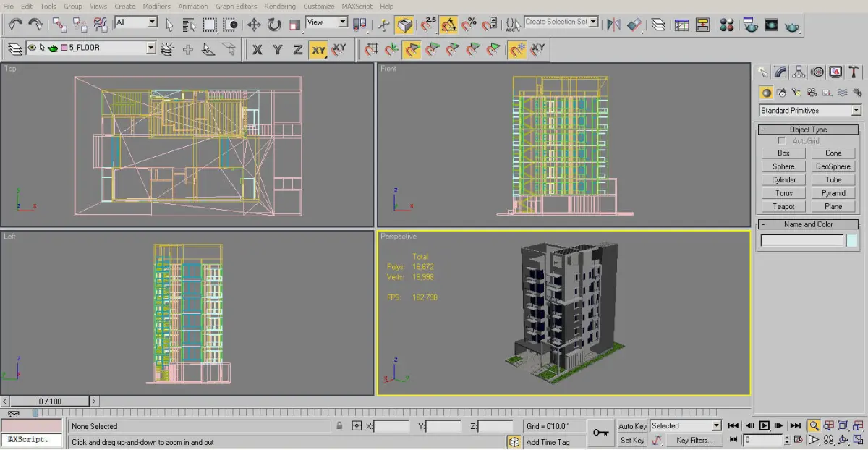Open the Animation menu
Viewport: 868px width, 450px height.
193,6
